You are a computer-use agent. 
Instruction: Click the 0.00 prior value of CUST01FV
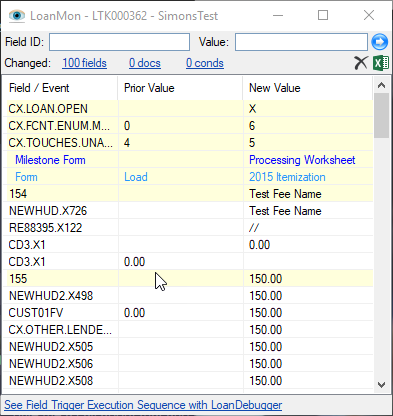tap(134, 313)
